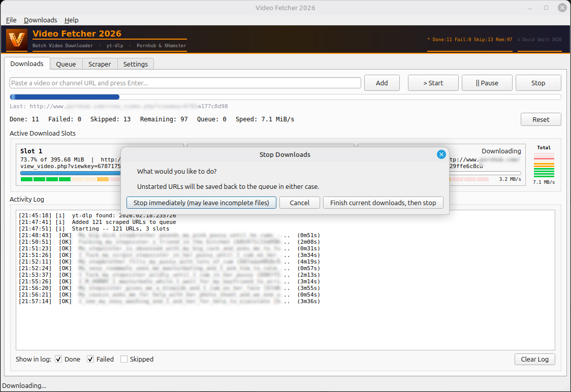Maximize the Video Fetcher window

point(546,8)
